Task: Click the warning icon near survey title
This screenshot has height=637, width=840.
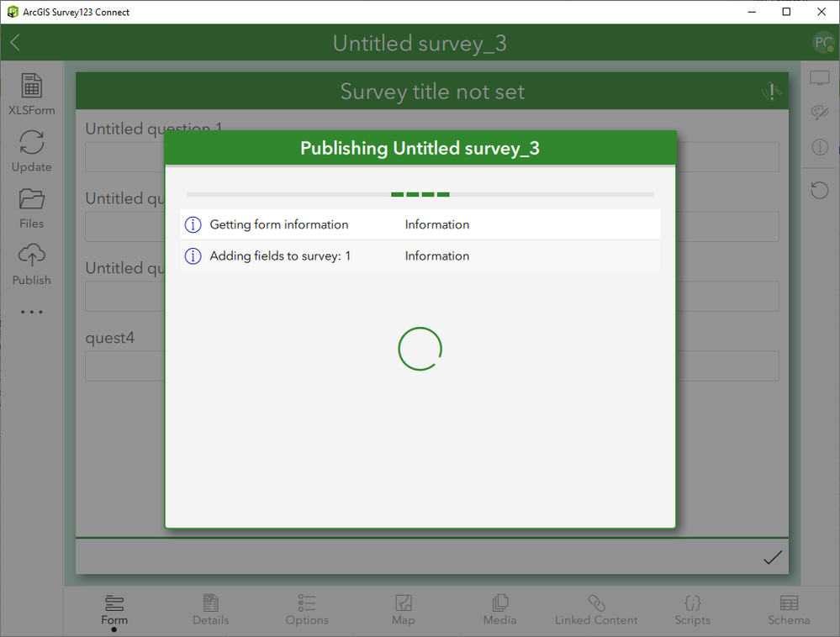Action: (x=771, y=92)
